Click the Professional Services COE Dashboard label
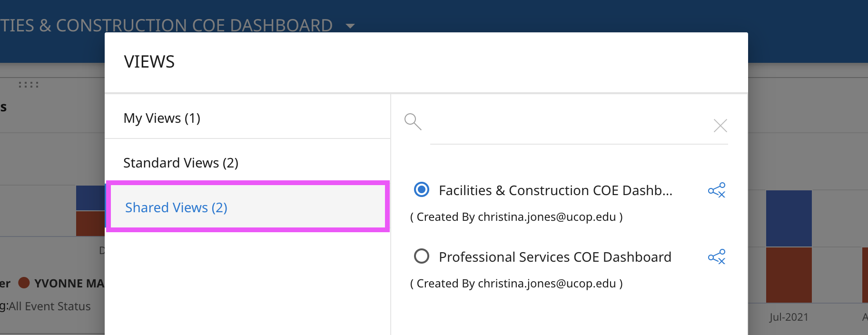This screenshot has width=868, height=335. (555, 257)
